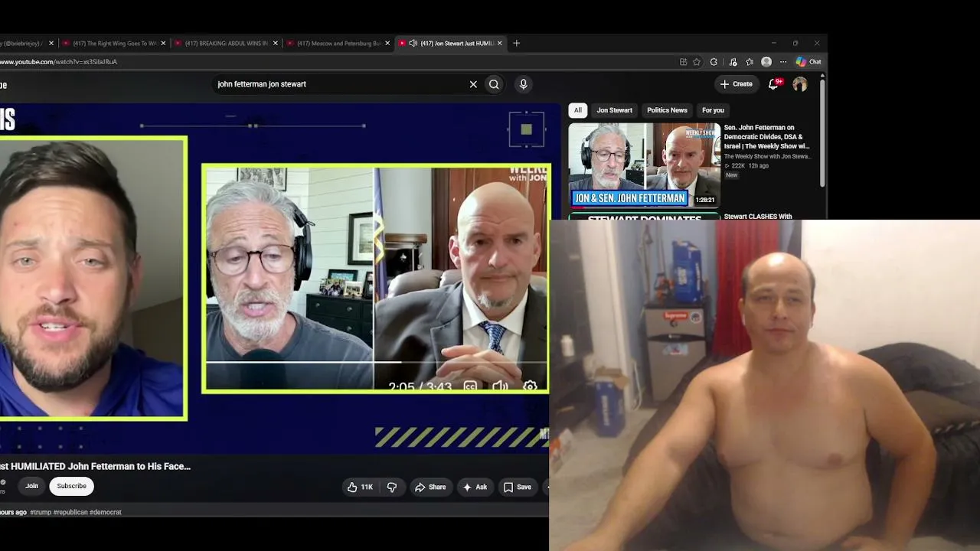Close the Moscow and Petersburg tab
This screenshot has height=551, width=980.
click(x=387, y=44)
